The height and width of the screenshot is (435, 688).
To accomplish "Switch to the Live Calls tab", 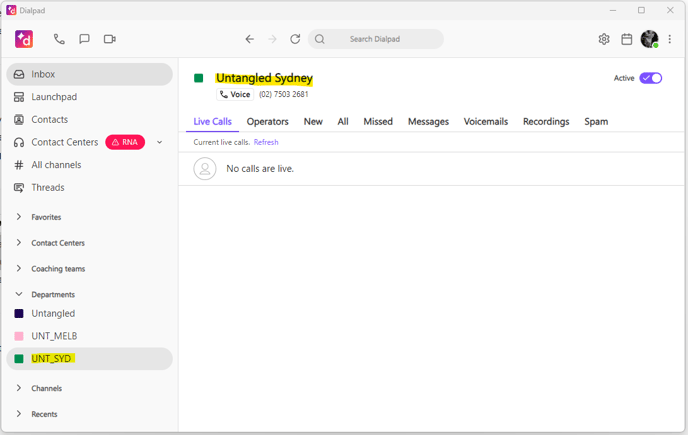I will pos(212,122).
